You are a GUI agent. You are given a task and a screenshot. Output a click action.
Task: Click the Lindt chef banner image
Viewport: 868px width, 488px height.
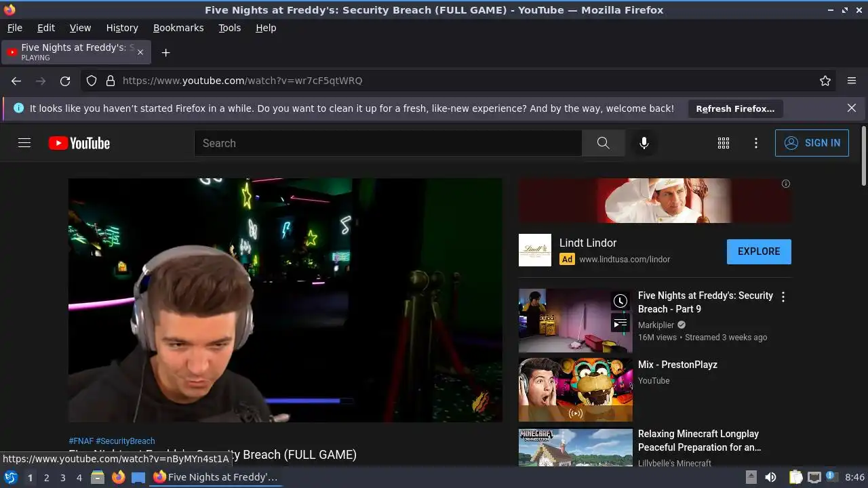pyautogui.click(x=655, y=201)
